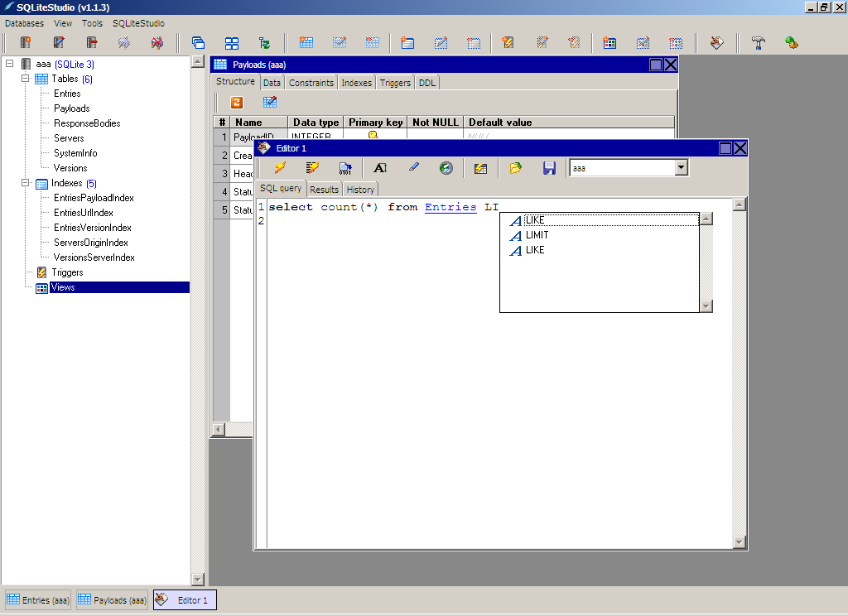The width and height of the screenshot is (848, 616).
Task: Select LIMIT from the autocomplete list
Action: click(x=537, y=235)
